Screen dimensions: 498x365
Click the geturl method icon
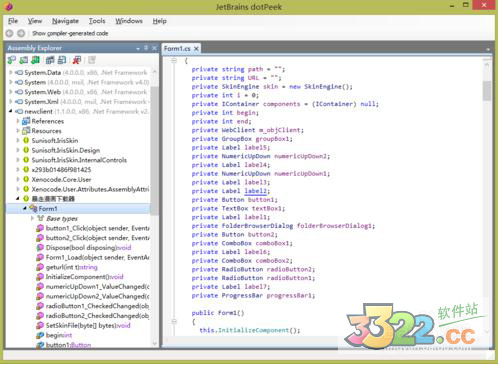tap(40, 267)
